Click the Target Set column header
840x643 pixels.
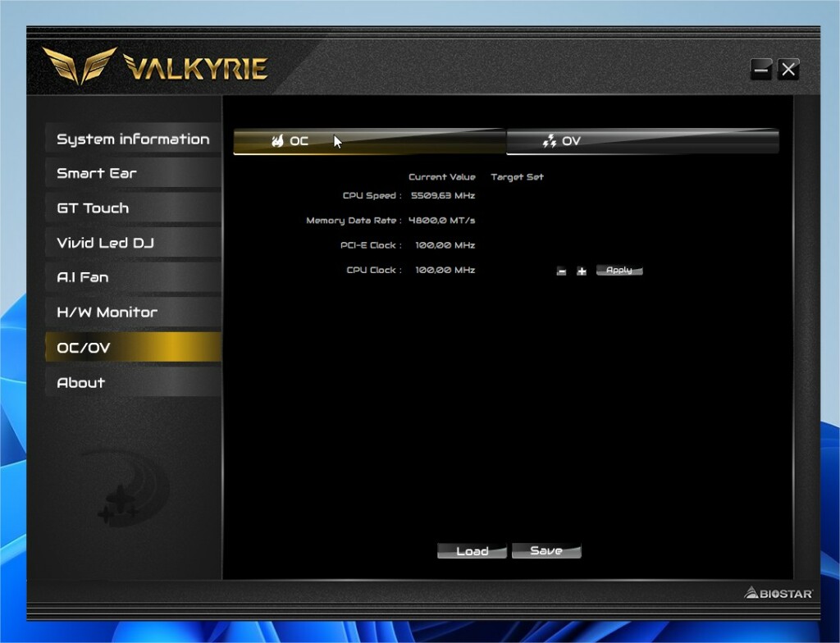pyautogui.click(x=517, y=177)
